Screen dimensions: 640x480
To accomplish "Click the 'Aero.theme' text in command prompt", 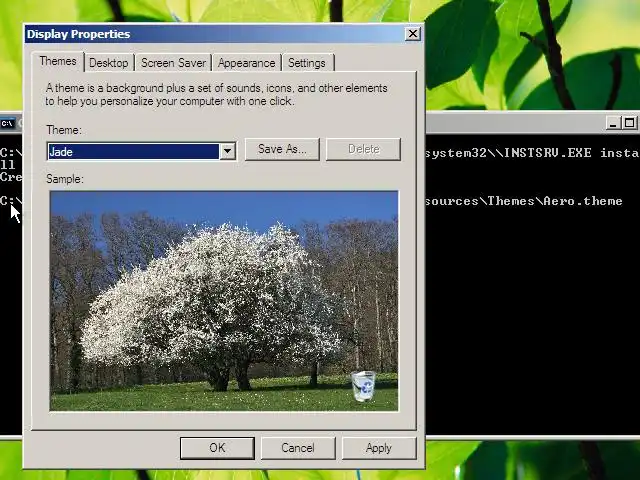I will [x=583, y=201].
